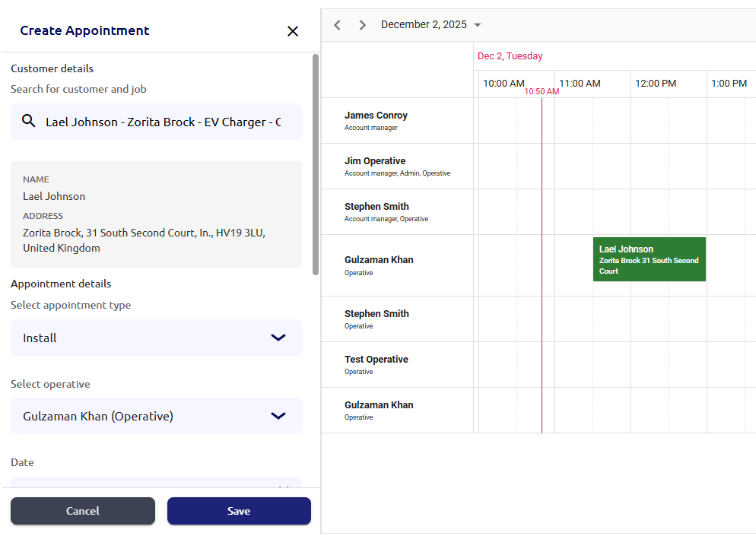Go to next day arrow
This screenshot has height=536, width=756.
click(x=363, y=25)
